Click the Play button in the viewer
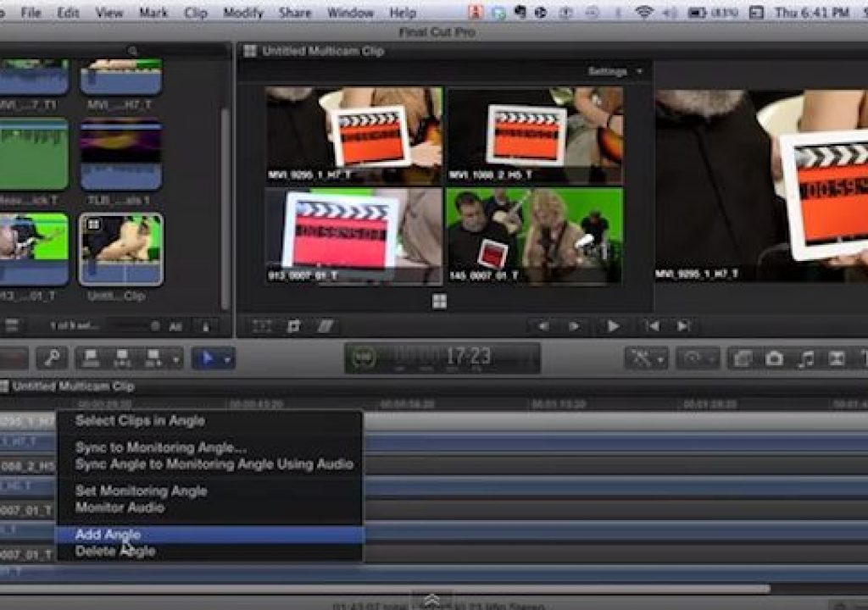868x610 pixels. [613, 326]
